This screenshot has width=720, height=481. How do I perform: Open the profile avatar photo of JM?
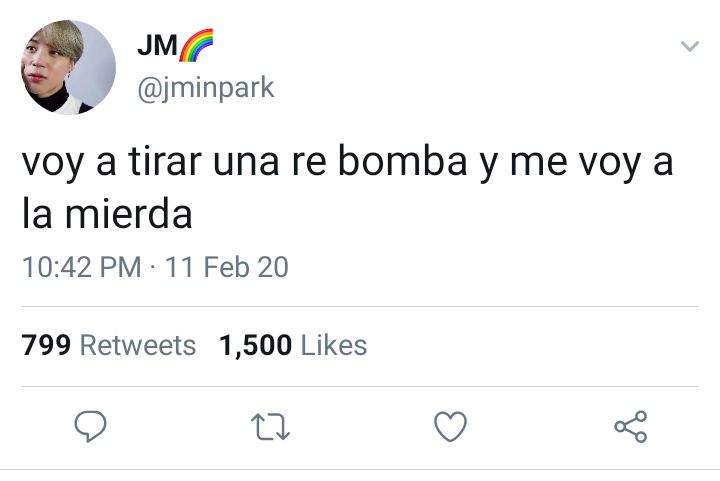[68, 67]
